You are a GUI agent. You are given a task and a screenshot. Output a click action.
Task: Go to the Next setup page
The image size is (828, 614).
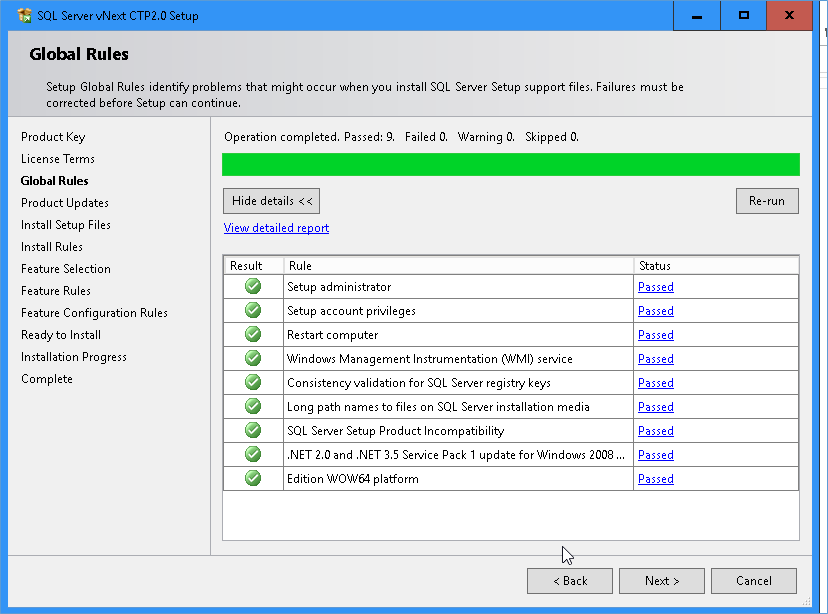[x=662, y=581]
